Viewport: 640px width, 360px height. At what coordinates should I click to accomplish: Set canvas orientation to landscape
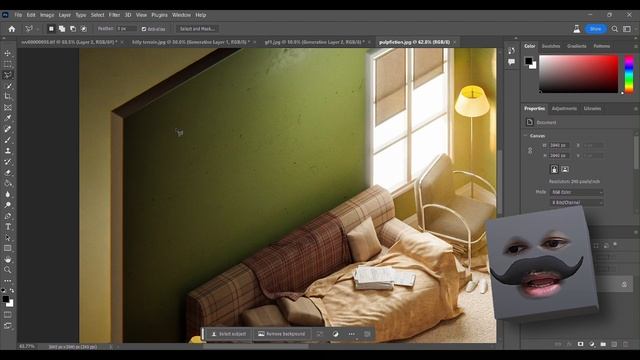coord(565,169)
